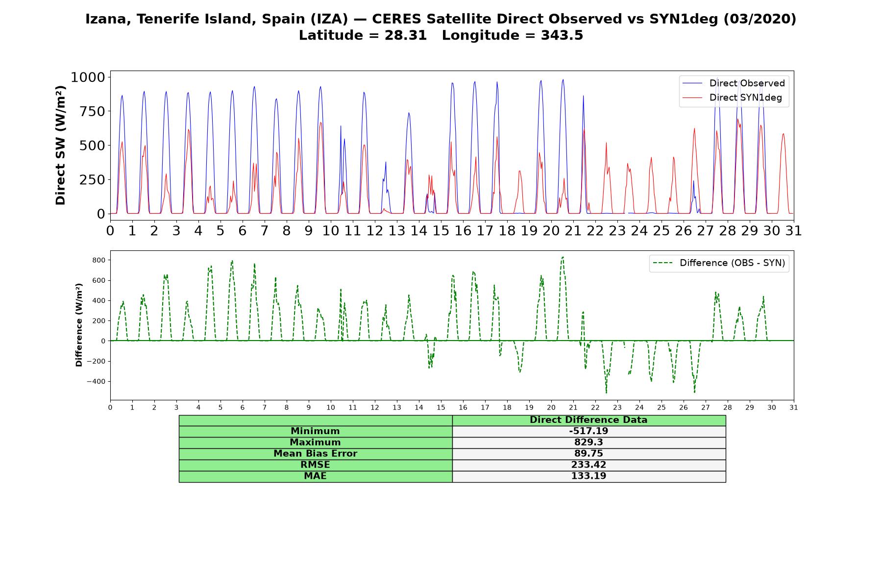882x588 pixels.
Task: Click the Direct Difference Data table header
Action: [x=588, y=420]
